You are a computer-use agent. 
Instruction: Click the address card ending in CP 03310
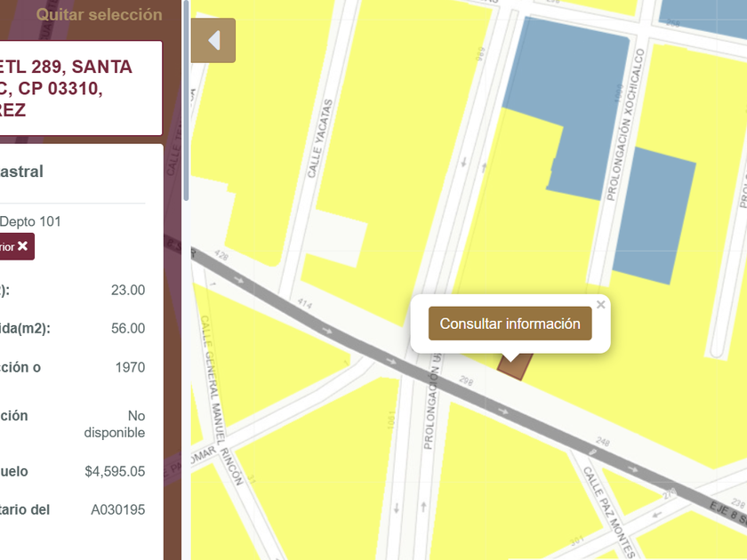pyautogui.click(x=81, y=88)
